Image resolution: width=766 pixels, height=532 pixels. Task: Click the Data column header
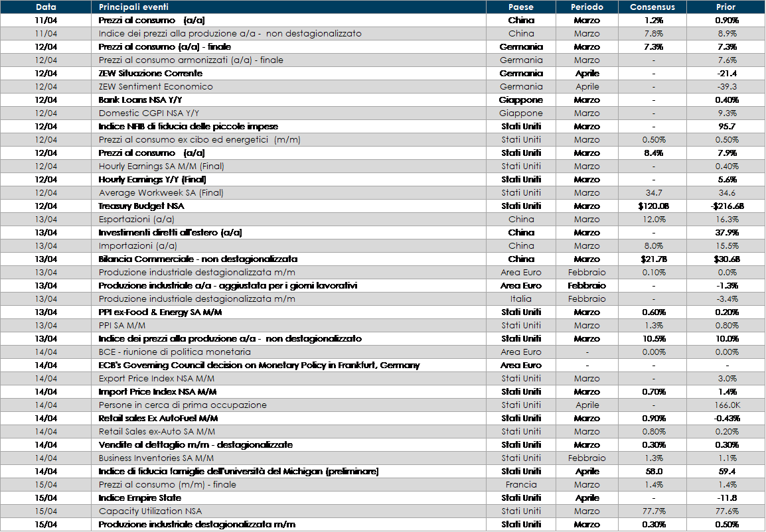point(46,7)
